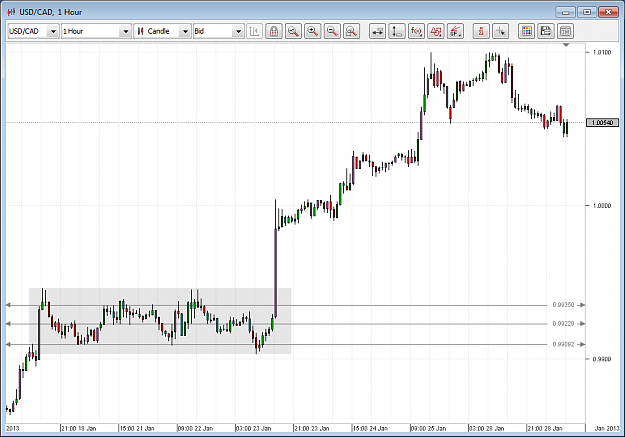Click the 21:00 18 Jan time label
The height and width of the screenshot is (437, 625).
[x=79, y=428]
